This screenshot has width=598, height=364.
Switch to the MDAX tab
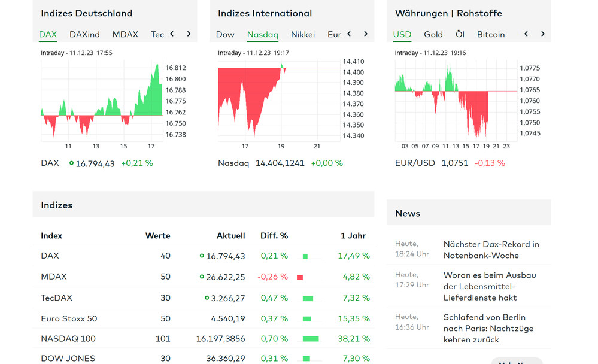[125, 34]
